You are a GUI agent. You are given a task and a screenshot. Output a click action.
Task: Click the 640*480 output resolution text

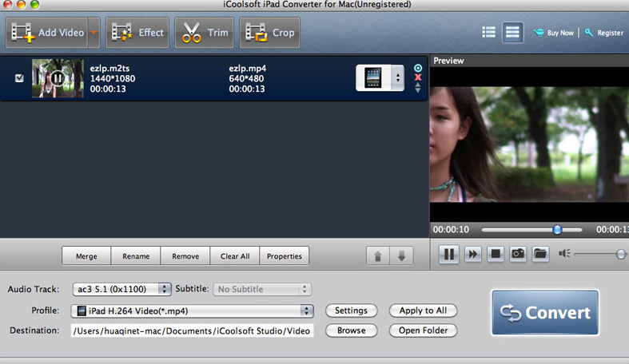246,78
